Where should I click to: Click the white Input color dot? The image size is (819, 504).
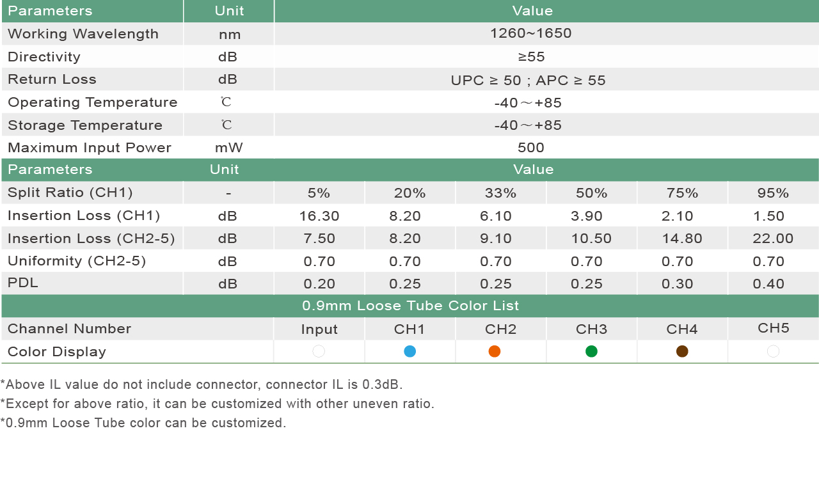point(319,351)
